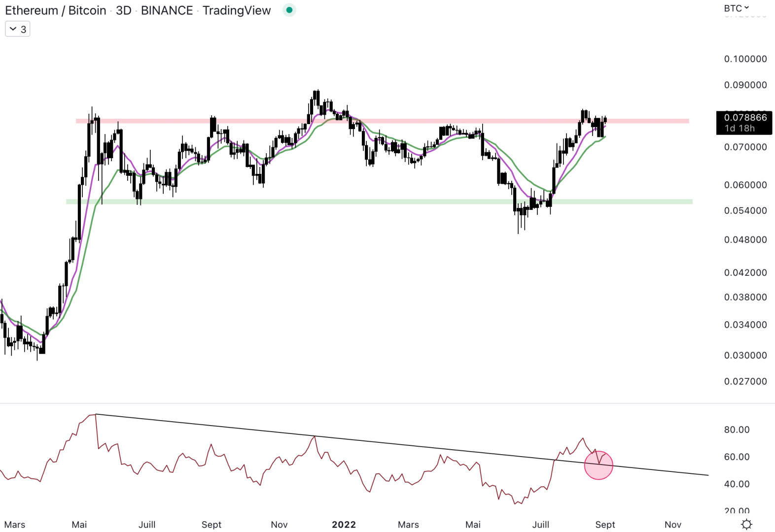Select the black RSI descending trendline
Image resolution: width=775 pixels, height=532 pixels.
(x=402, y=445)
